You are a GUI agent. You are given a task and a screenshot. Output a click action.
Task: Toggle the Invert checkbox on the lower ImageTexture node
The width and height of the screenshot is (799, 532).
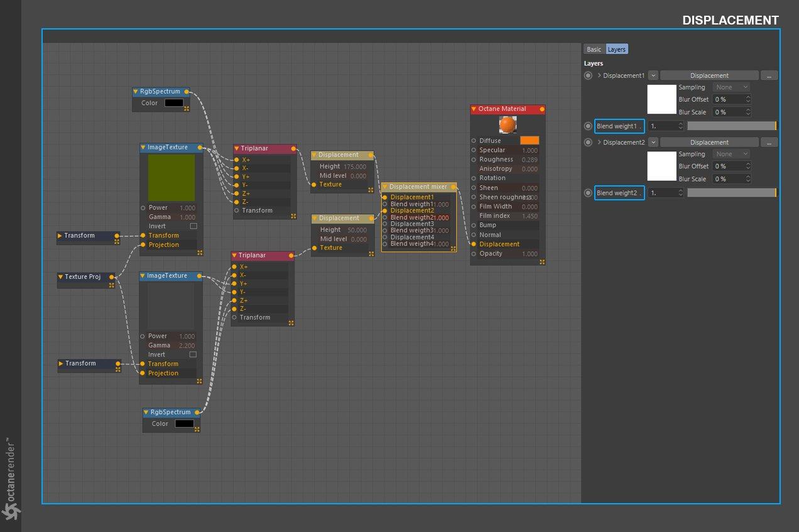pos(193,354)
